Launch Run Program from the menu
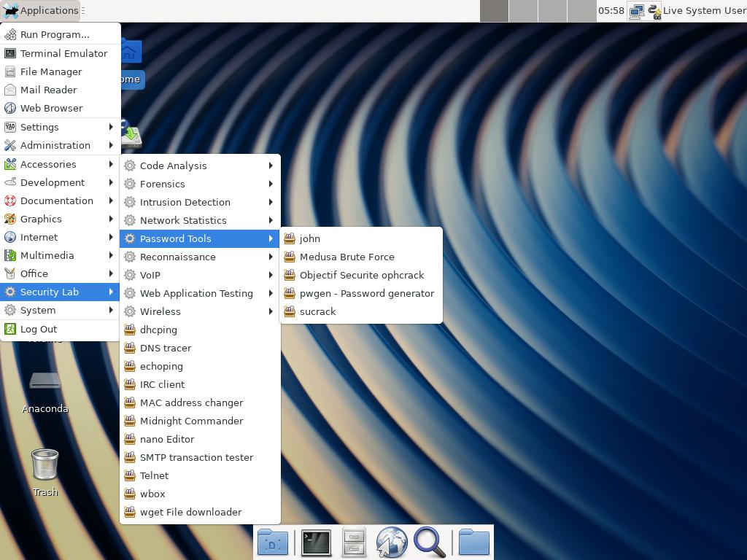747x560 pixels. click(x=60, y=35)
